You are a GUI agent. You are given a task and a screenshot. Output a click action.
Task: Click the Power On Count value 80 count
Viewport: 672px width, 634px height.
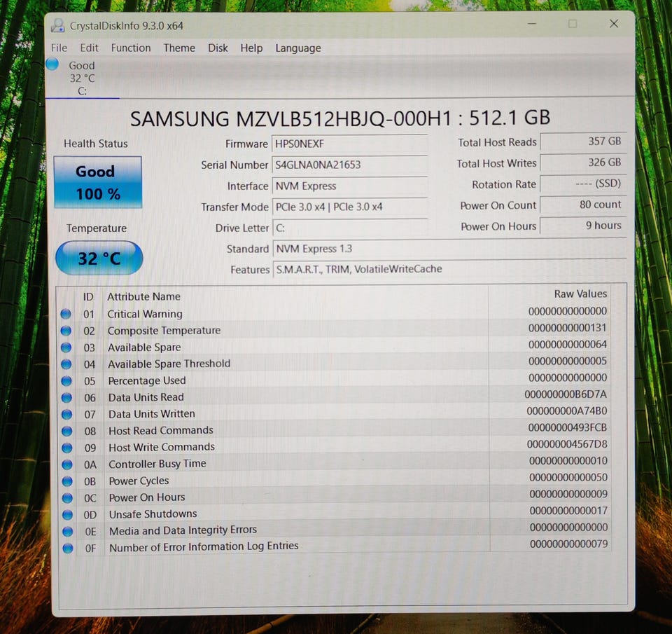pyautogui.click(x=583, y=204)
